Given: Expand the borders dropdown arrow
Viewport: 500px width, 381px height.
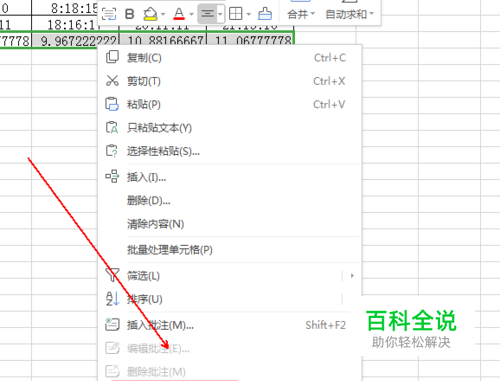Looking at the screenshot, I should 249,14.
